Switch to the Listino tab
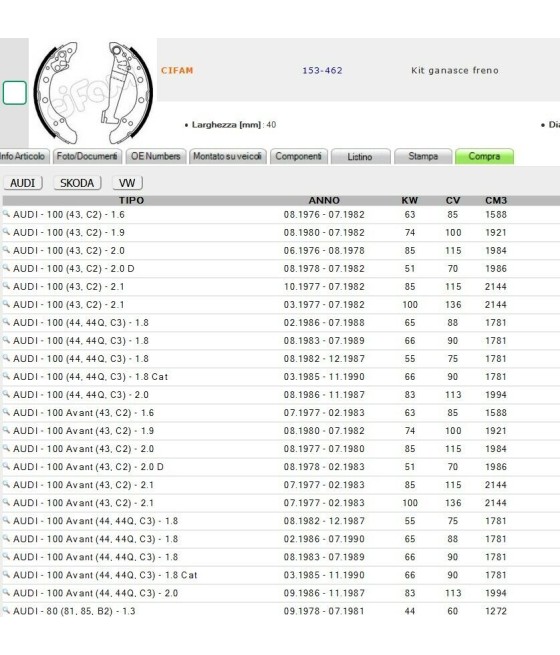Viewport: 560px width, 655px height. [360, 157]
